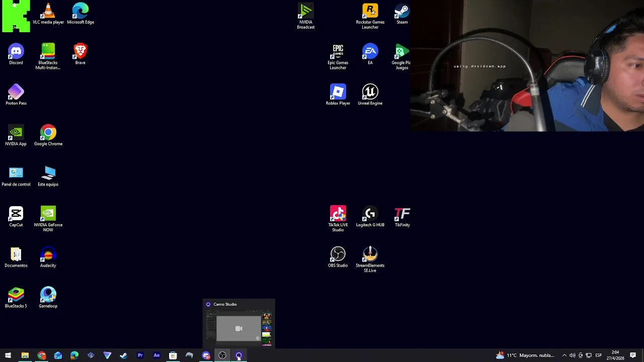Select the NVIDIA App desktop icon
644x362 pixels.
coord(16,135)
